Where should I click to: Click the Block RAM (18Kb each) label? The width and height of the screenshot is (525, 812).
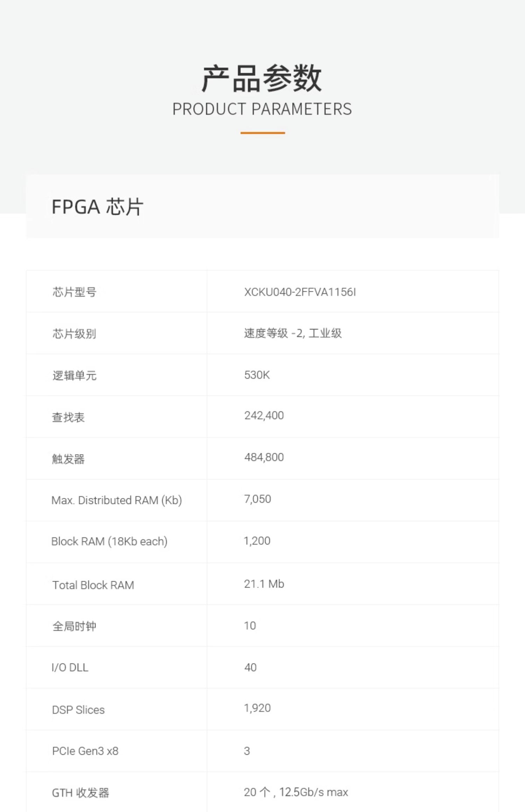(x=109, y=542)
